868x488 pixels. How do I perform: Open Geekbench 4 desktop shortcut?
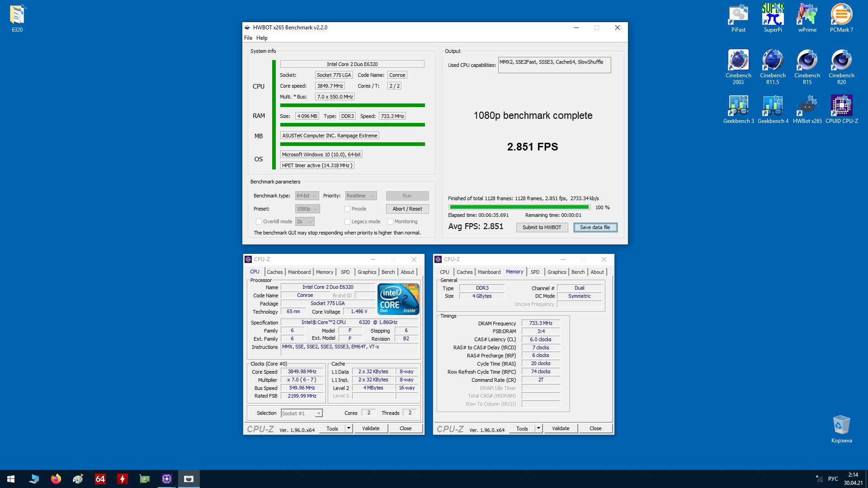[x=773, y=109]
